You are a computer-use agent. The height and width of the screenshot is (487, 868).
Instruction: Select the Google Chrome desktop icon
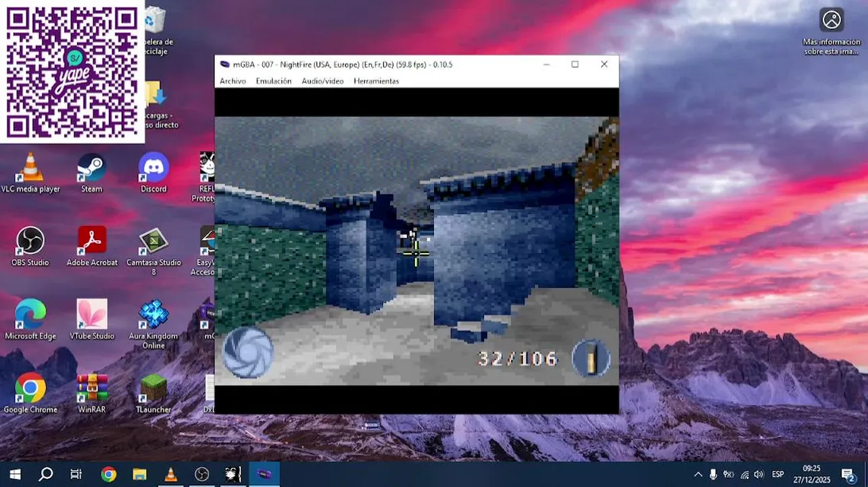tap(30, 393)
